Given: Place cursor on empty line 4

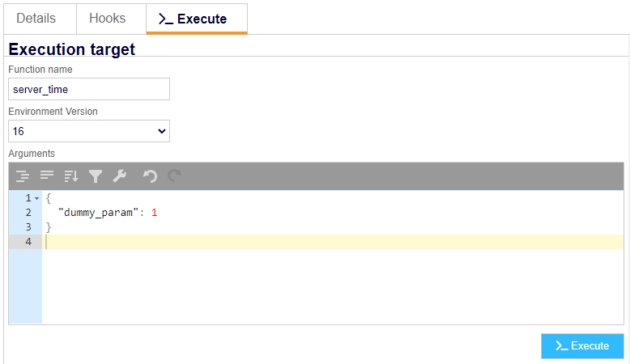Looking at the screenshot, I should pos(333,242).
